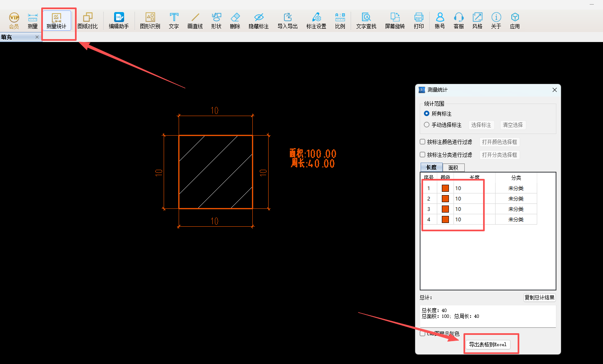Switch to the 面积 tab
This screenshot has width=603, height=364.
[453, 168]
